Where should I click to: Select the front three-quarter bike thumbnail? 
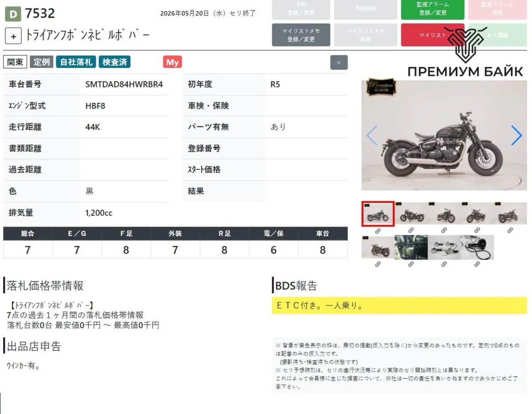444,214
